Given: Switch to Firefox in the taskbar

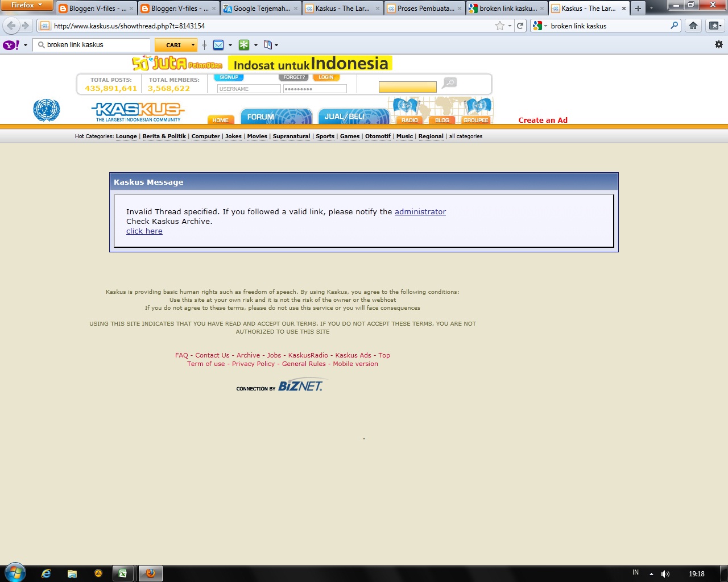Looking at the screenshot, I should coord(150,573).
